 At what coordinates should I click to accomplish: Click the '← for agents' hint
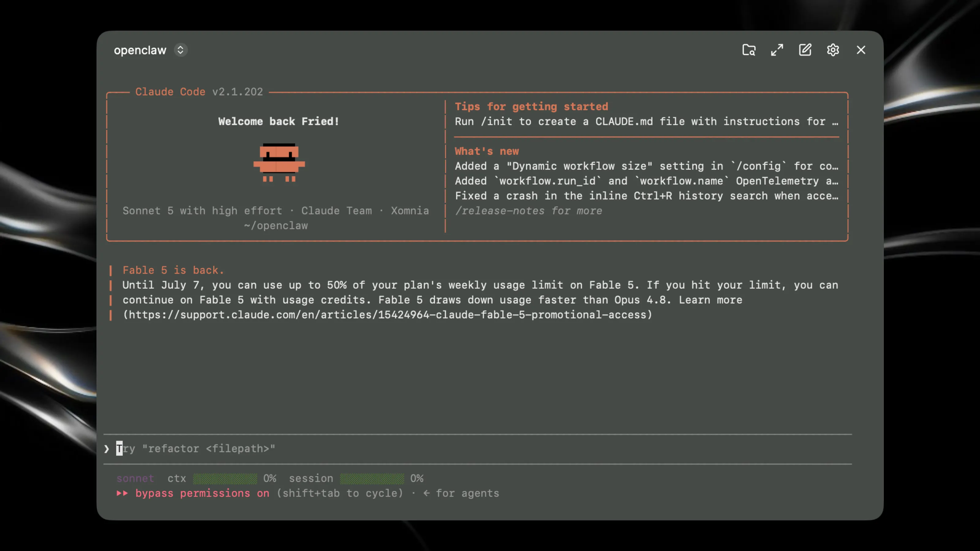pos(461,493)
